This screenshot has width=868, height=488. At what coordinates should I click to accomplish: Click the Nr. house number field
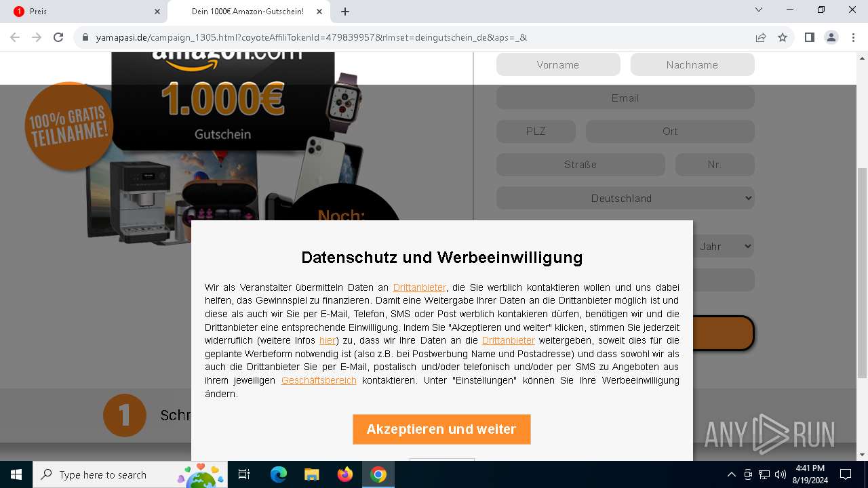point(715,164)
